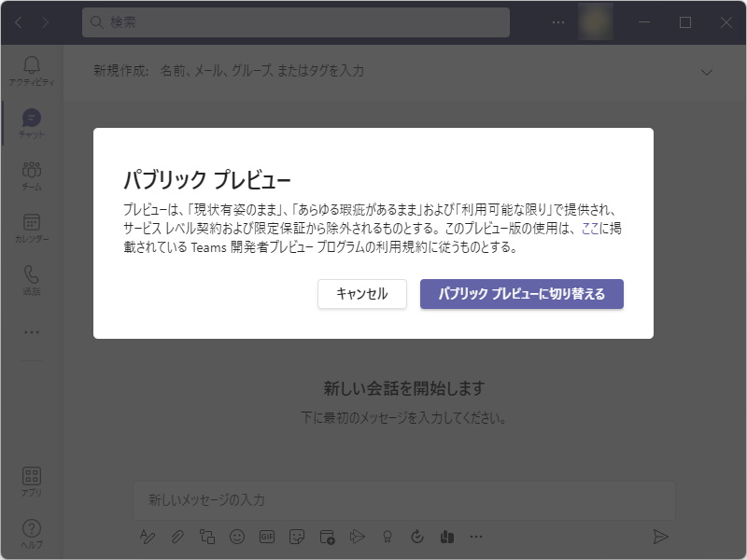
Task: Open more apps with the sidebar ellipsis
Action: (32, 331)
